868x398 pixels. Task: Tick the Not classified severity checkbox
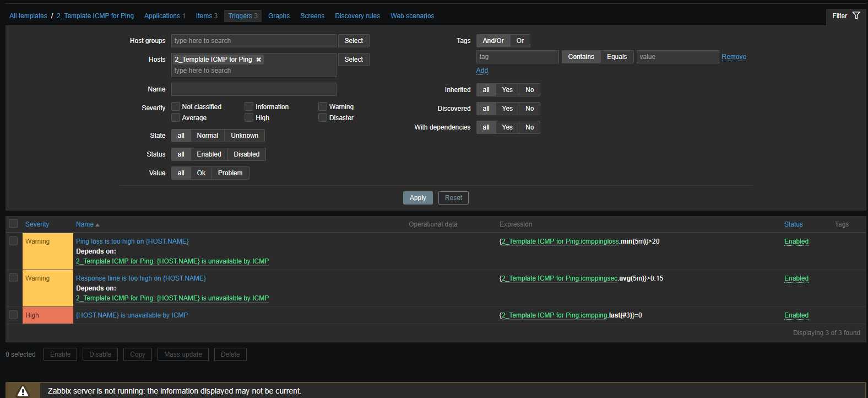[176, 106]
